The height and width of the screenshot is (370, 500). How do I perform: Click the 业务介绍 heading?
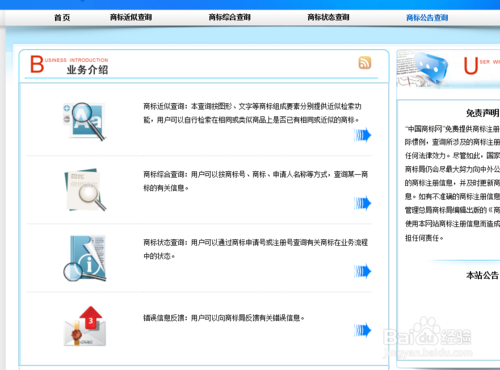(x=87, y=70)
